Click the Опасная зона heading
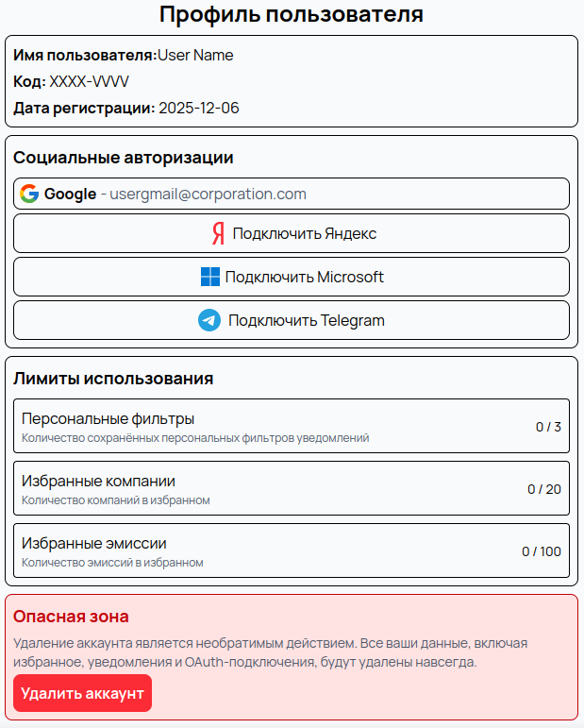 pos(71,617)
